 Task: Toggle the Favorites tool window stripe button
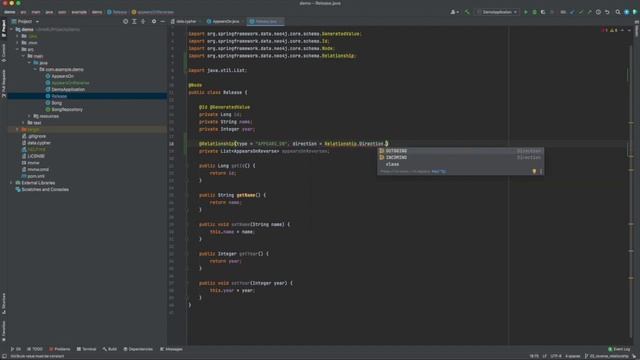(4, 331)
